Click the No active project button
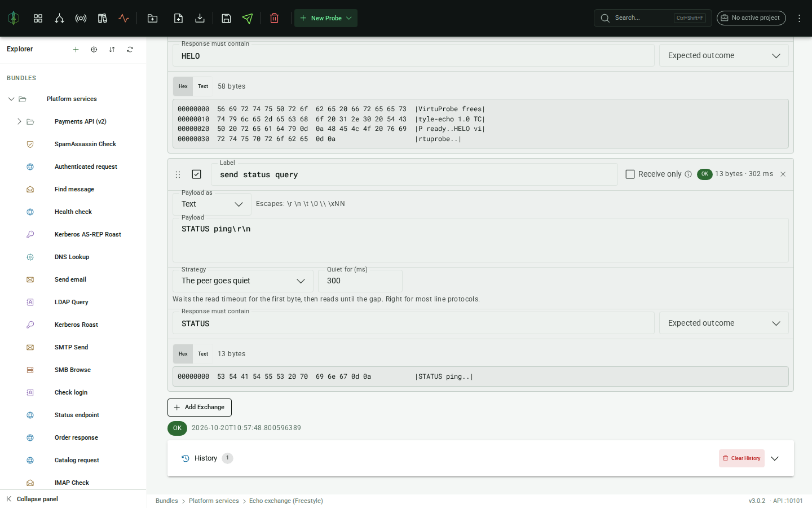 [751, 18]
